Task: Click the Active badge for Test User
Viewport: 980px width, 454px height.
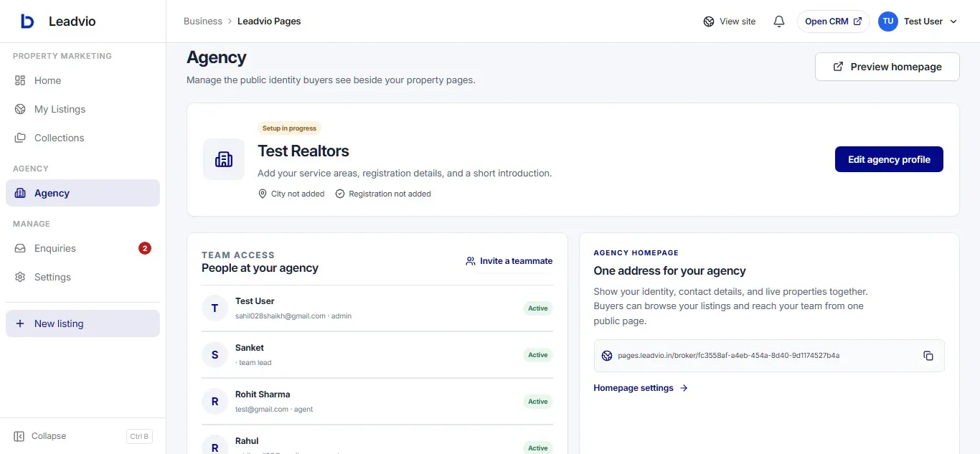Action: pos(538,308)
